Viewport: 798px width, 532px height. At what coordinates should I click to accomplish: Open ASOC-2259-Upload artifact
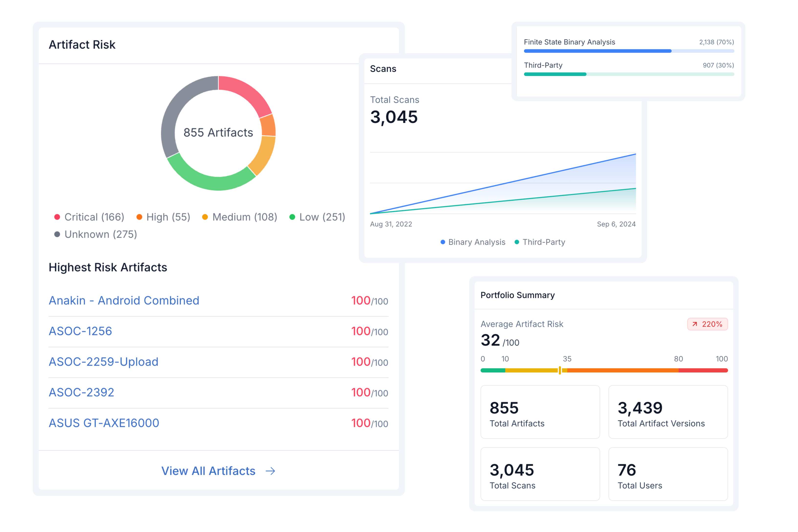click(x=104, y=362)
